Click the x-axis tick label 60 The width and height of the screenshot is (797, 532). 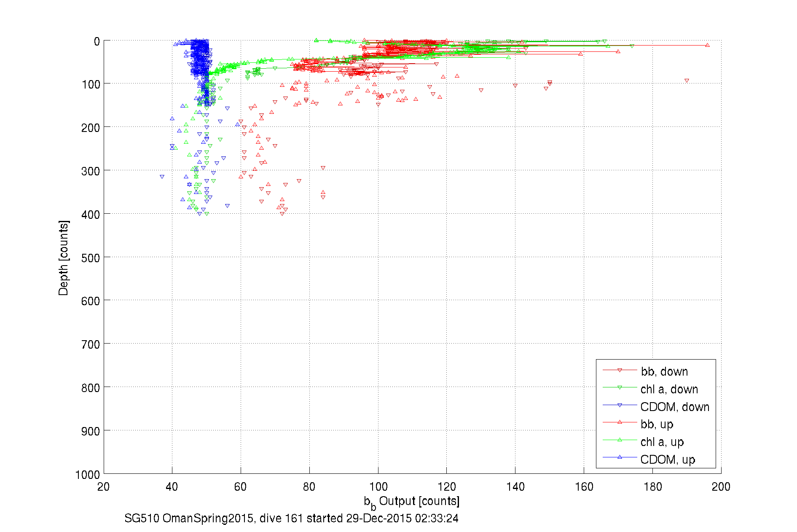241,487
